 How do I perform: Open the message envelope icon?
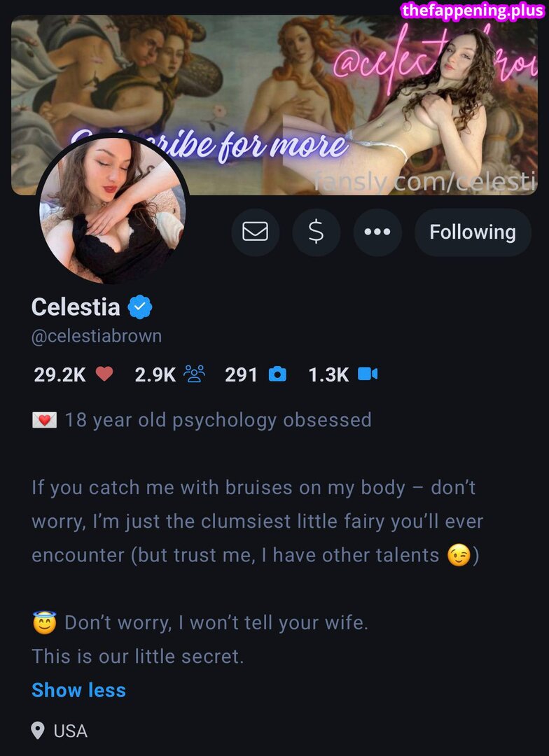(x=255, y=232)
